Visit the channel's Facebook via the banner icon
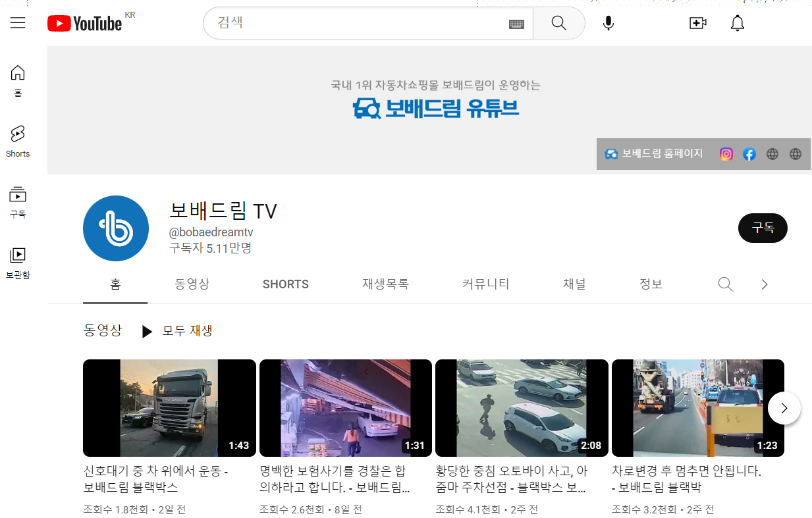The width and height of the screenshot is (812, 518). pyautogui.click(x=749, y=154)
